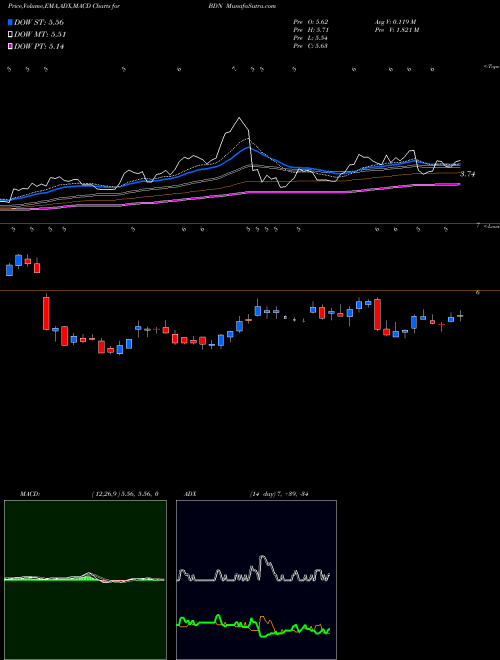Click the ADX panel label
The image size is (500, 660).
(x=191, y=494)
